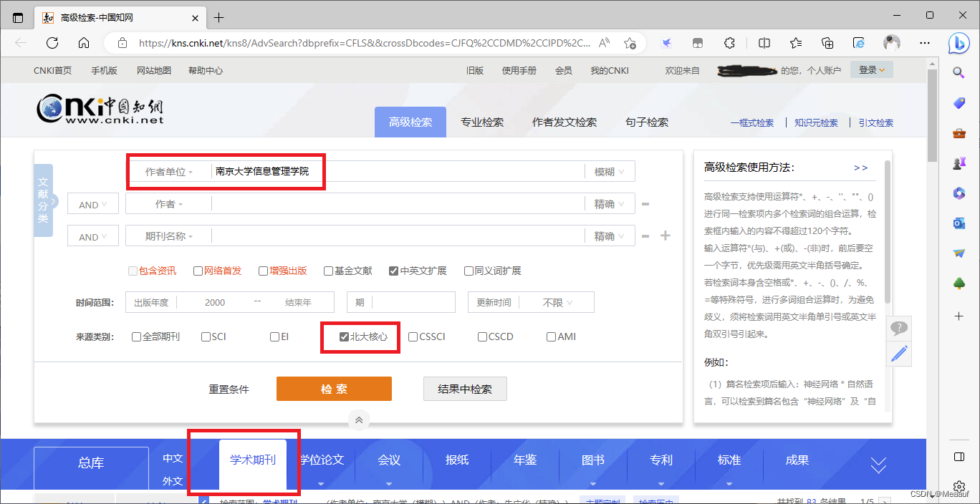Open sidebar settings gear icon
The height and width of the screenshot is (504, 980).
click(x=959, y=487)
